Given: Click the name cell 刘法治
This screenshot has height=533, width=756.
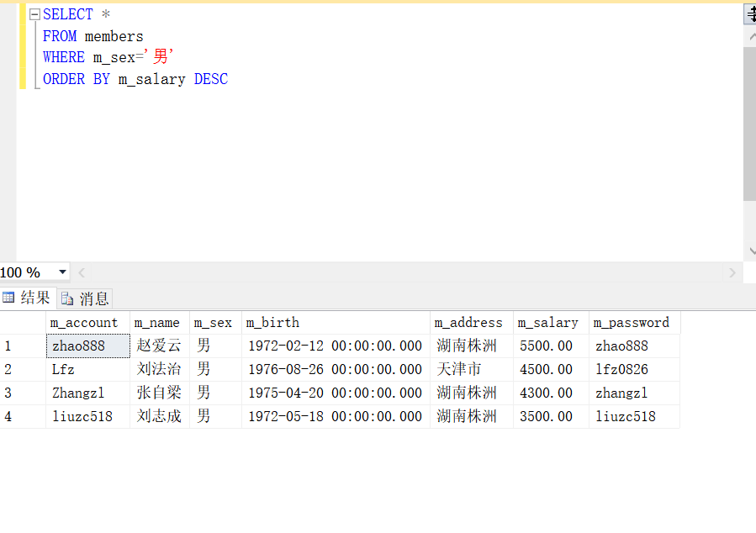Looking at the screenshot, I should click(160, 370).
